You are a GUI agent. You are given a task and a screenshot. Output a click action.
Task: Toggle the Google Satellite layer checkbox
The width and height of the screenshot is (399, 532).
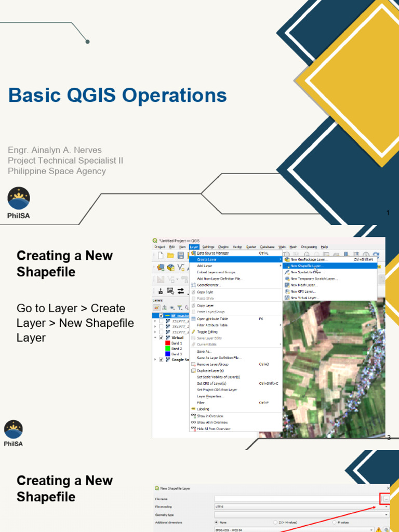point(161,360)
